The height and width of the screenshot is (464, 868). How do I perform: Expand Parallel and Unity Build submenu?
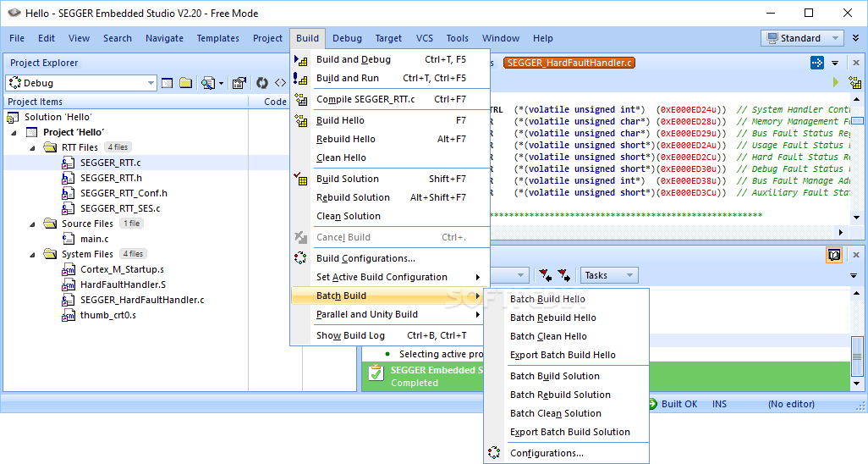tap(390, 314)
